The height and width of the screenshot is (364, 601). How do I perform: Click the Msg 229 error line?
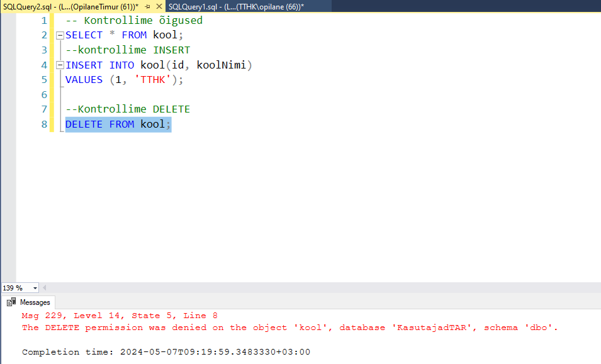pyautogui.click(x=120, y=316)
